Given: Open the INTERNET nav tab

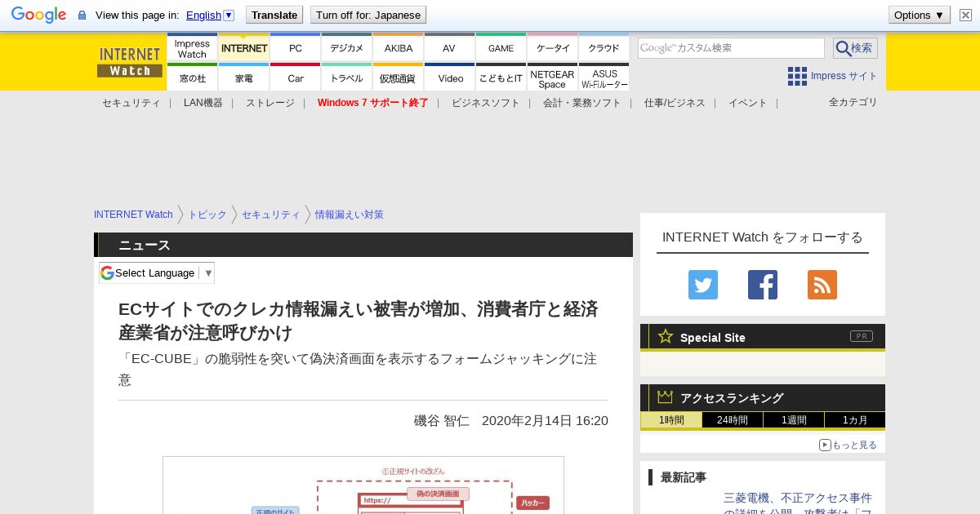Looking at the screenshot, I should tap(244, 48).
